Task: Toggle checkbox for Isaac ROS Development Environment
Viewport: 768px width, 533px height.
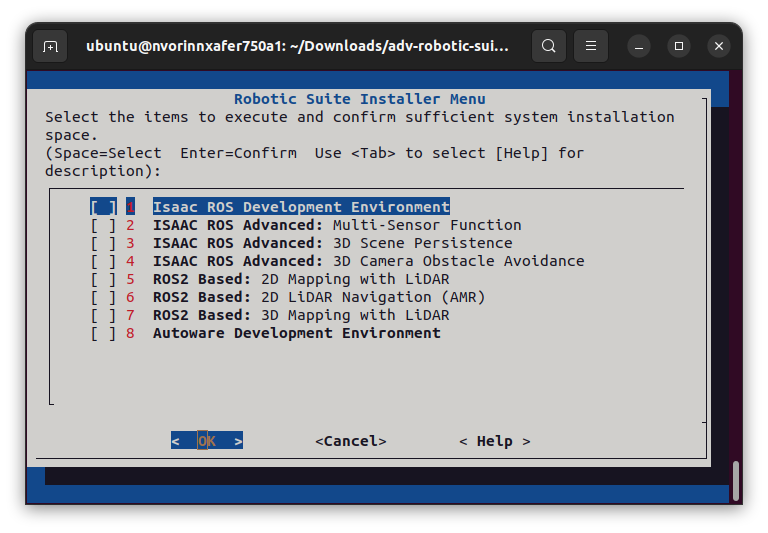Action: tap(103, 207)
